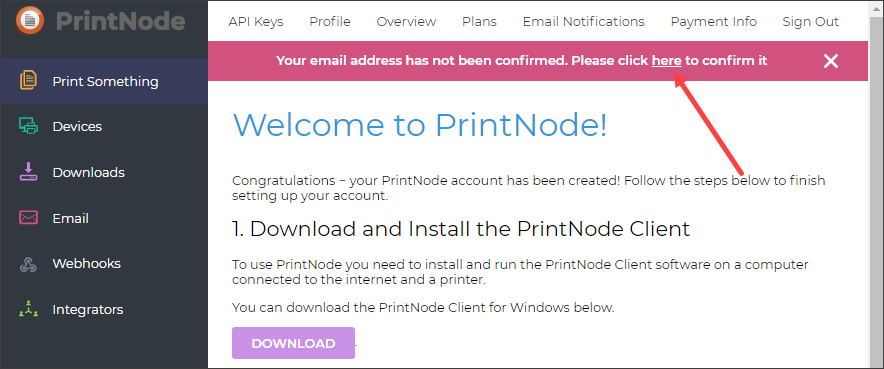884x369 pixels.
Task: Switch to the Overview tab
Action: click(406, 21)
